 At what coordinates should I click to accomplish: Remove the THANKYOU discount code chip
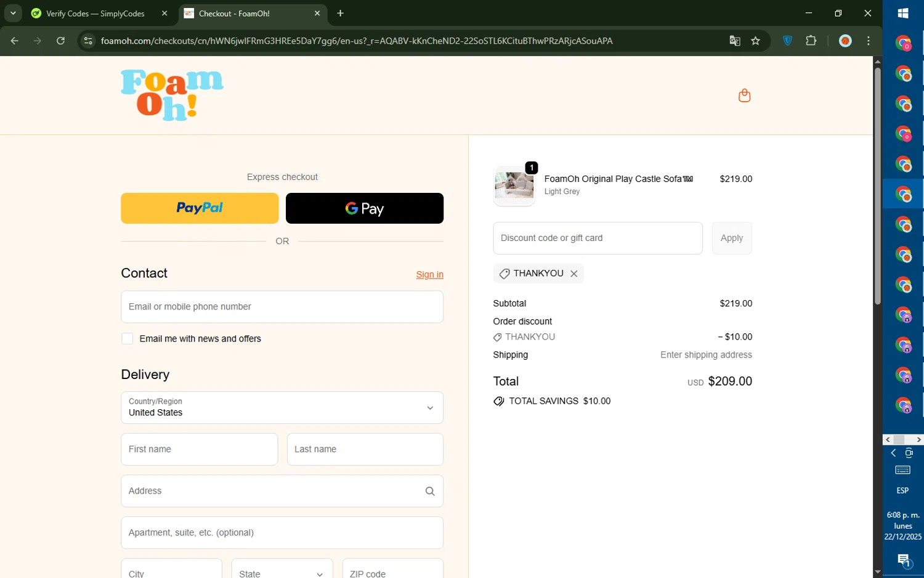(573, 274)
